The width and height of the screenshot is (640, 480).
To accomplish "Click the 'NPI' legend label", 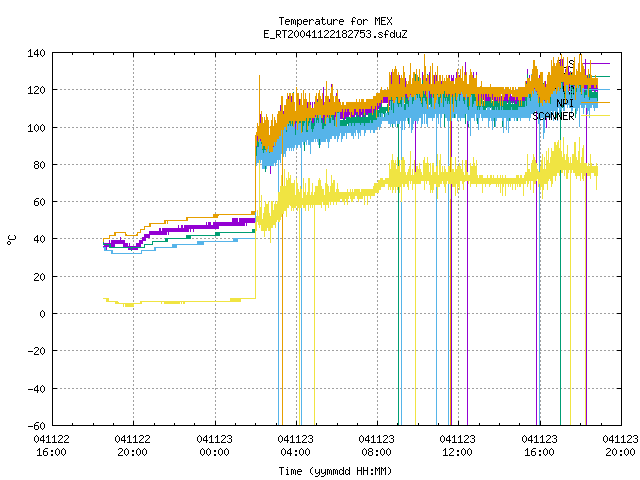I will coord(565,103).
